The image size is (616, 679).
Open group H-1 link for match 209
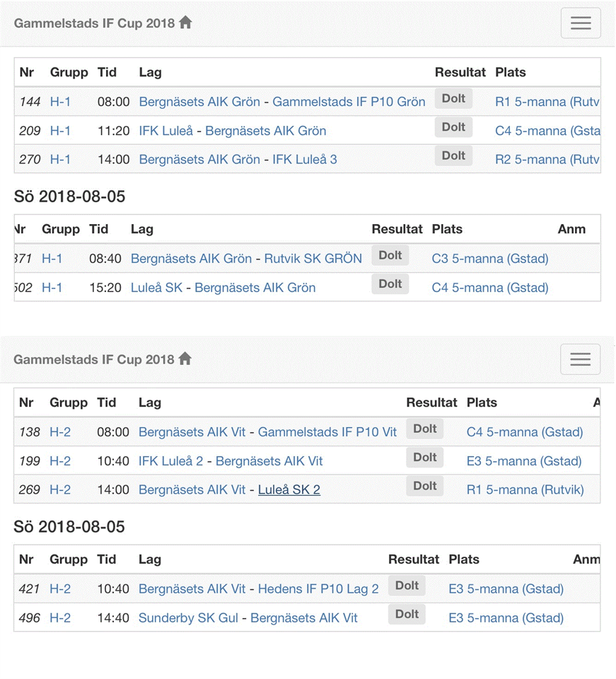click(x=60, y=131)
